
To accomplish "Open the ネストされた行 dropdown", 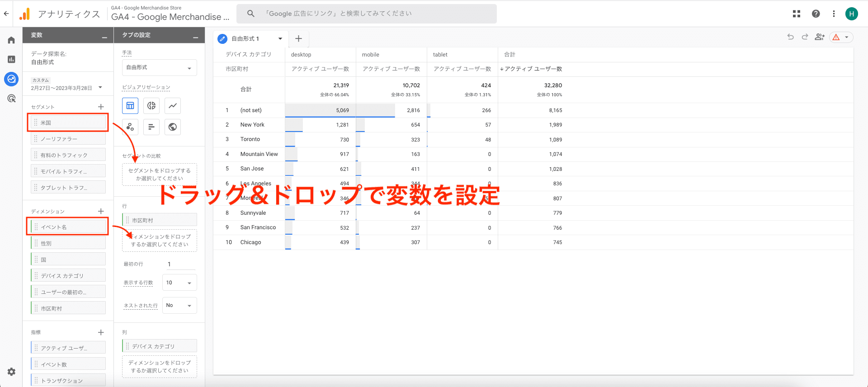I will 179,305.
